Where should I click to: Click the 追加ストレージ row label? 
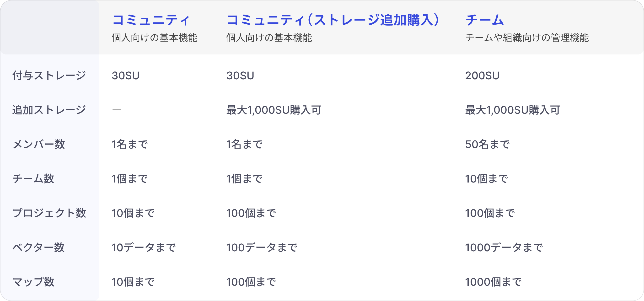(49, 110)
